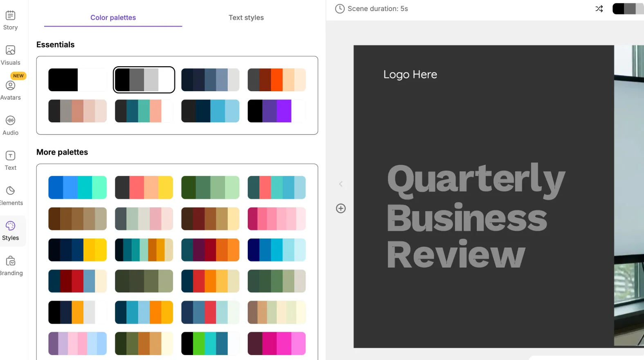Pick the dark navy and sky blue Essentials palette
Image resolution: width=644 pixels, height=360 pixels.
pos(211,111)
